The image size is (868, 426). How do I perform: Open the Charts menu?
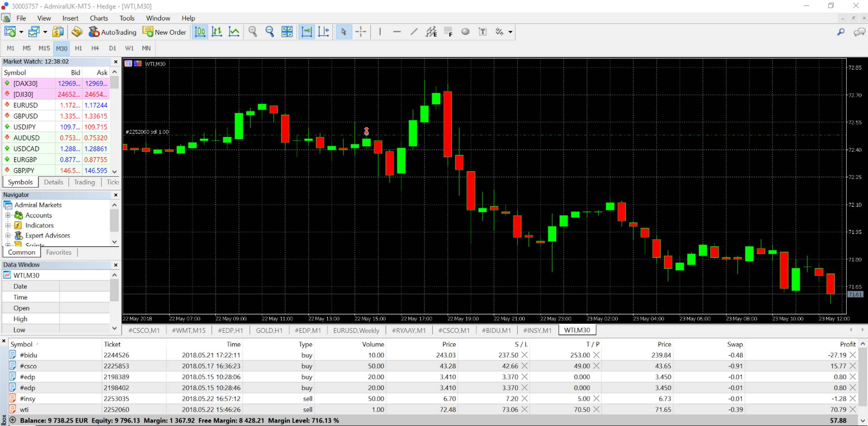coord(99,18)
